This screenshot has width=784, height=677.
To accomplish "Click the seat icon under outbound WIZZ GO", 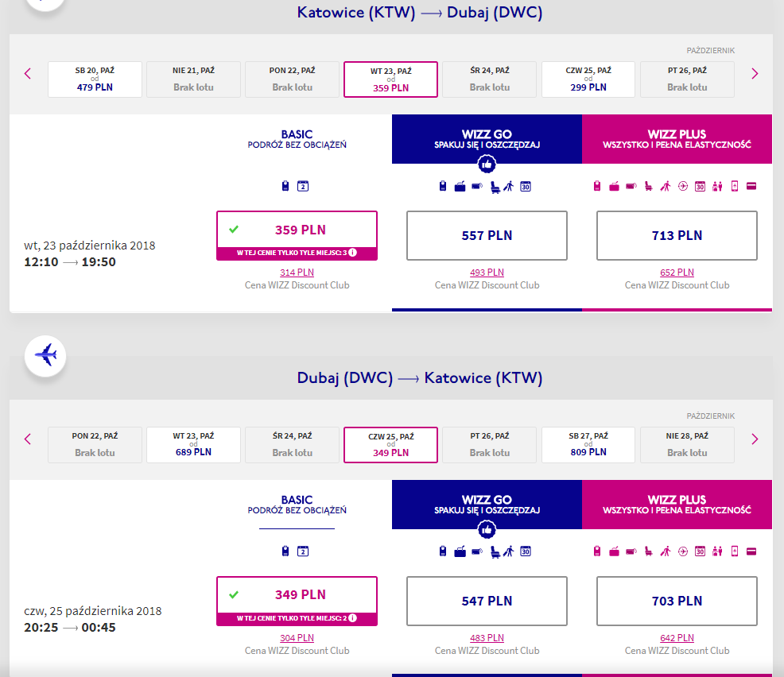I will pyautogui.click(x=495, y=187).
